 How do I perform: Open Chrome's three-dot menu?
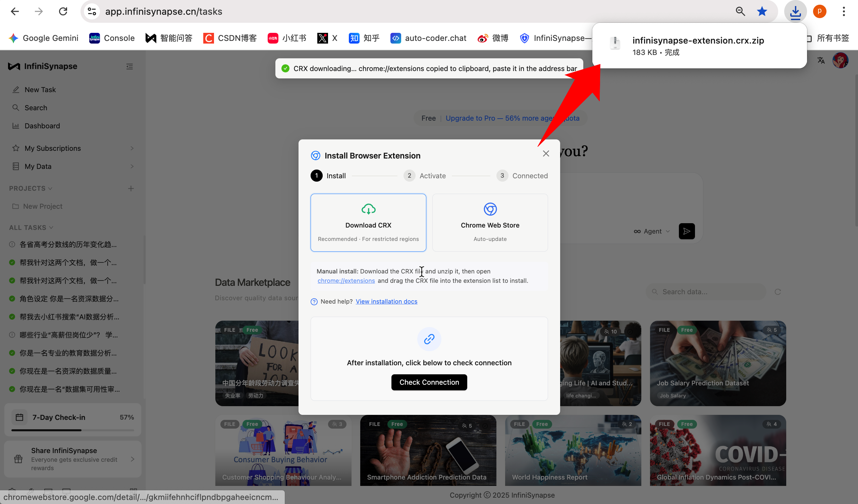tap(844, 12)
